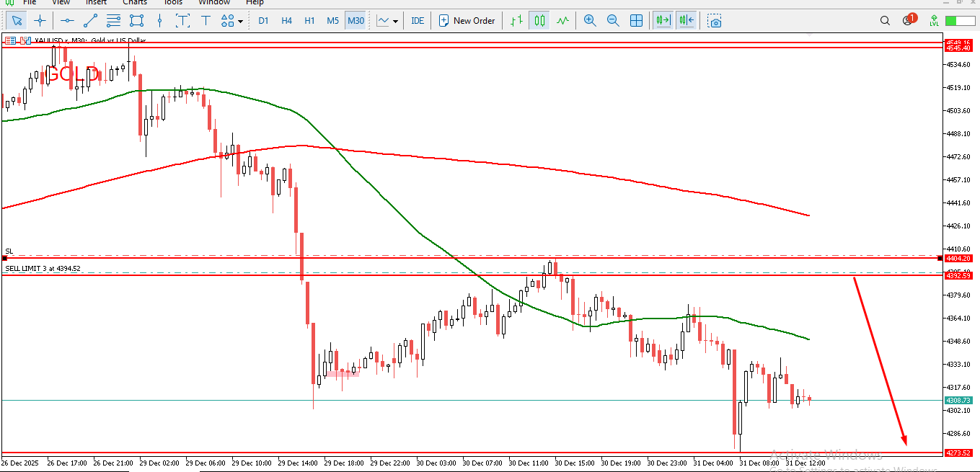Pick the horizontal line drawing tool

click(67, 21)
